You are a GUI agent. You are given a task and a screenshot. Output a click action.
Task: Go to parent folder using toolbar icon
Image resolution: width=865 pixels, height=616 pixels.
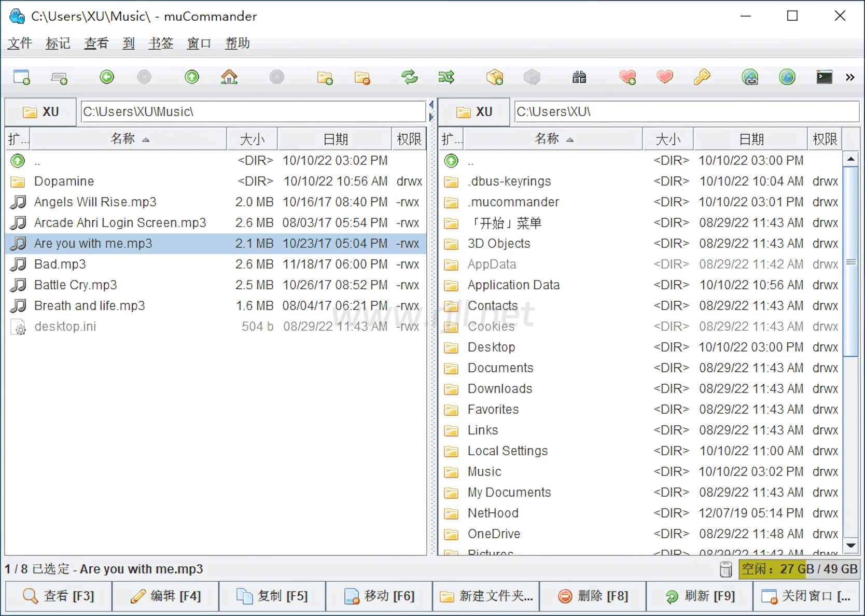click(x=192, y=77)
